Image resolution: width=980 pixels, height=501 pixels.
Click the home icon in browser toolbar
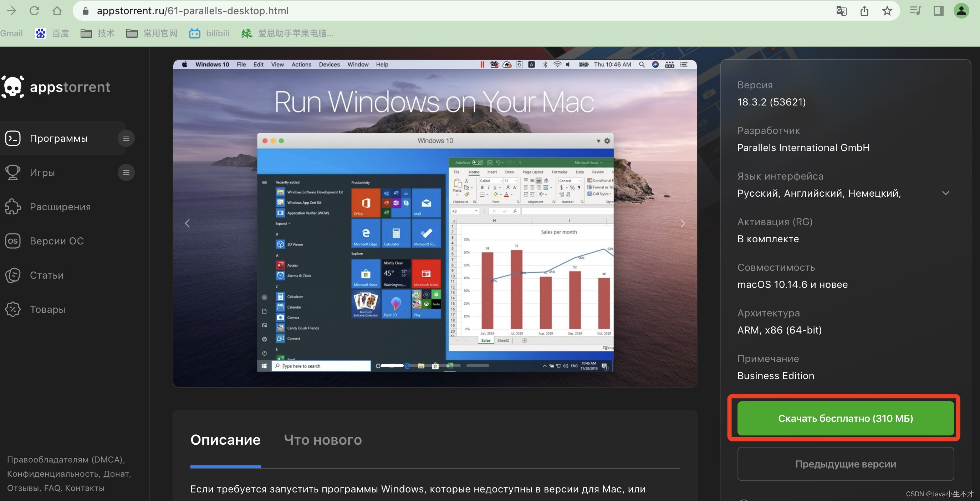point(57,11)
